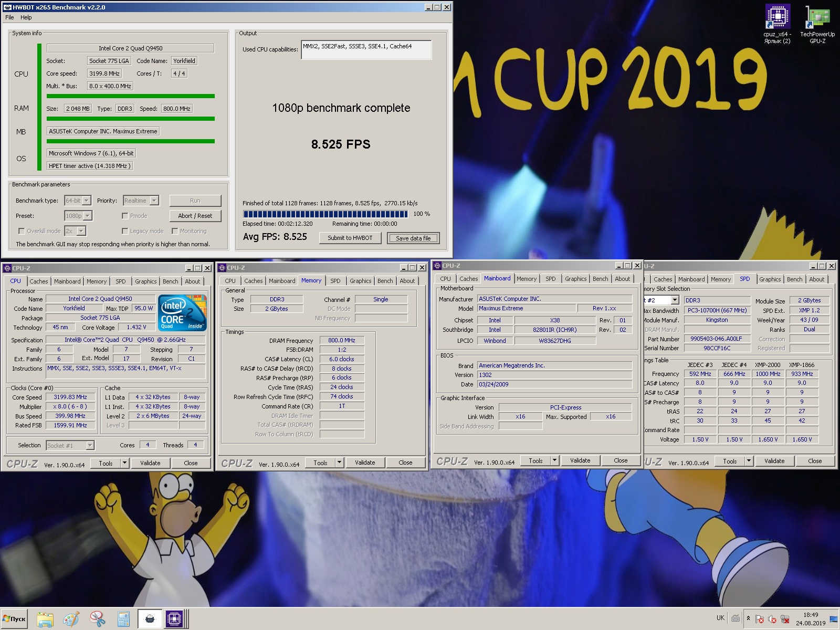The image size is (840, 630).
Task: Click the BIOS Version 1302 field
Action: 555,375
